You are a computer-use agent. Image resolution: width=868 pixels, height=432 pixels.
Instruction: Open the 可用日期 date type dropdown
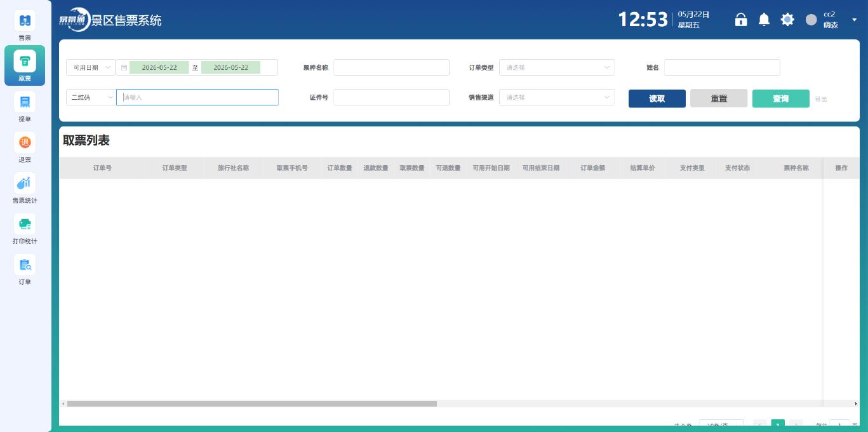click(90, 67)
